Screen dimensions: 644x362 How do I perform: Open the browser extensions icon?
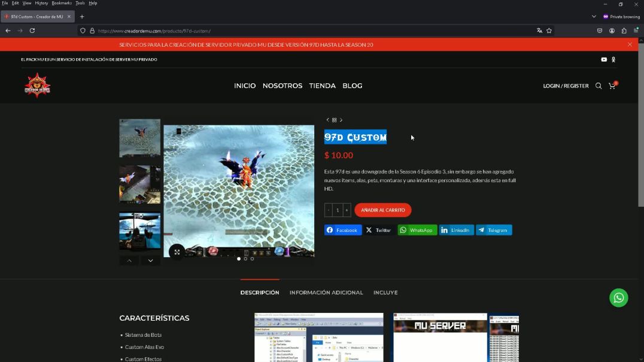pyautogui.click(x=624, y=31)
